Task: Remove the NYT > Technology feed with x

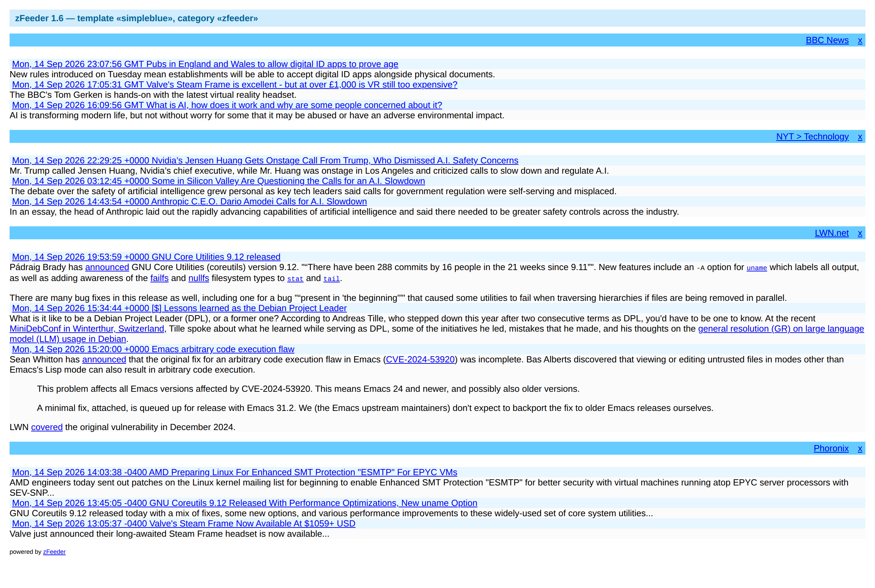Action: click(860, 136)
